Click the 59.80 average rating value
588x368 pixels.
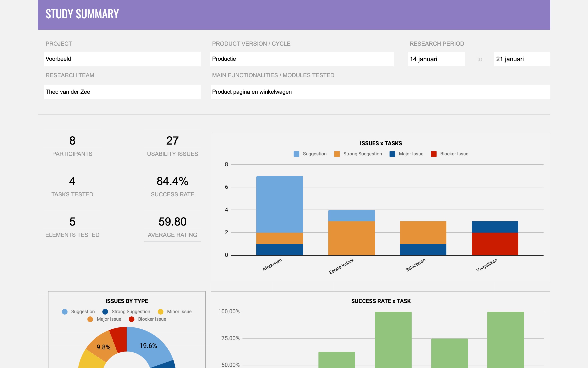point(172,222)
